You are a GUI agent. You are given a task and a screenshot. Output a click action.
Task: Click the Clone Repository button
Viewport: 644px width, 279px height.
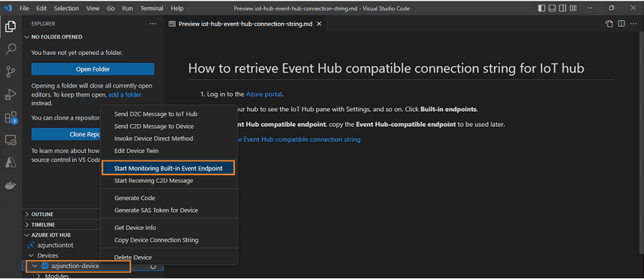(66, 134)
